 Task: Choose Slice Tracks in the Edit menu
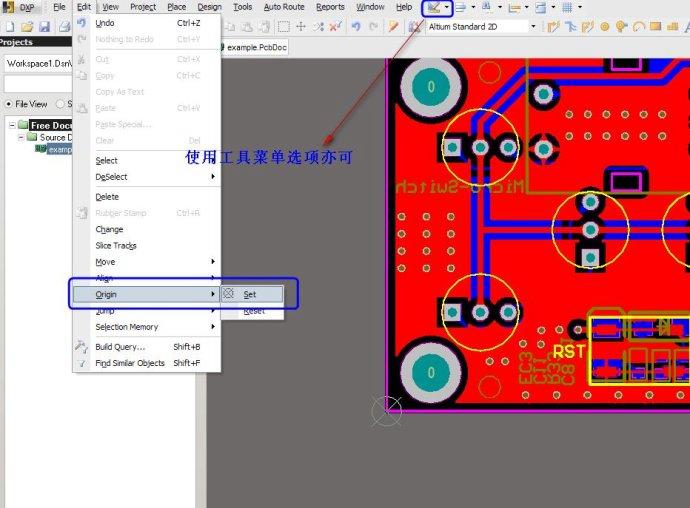[x=147, y=246]
